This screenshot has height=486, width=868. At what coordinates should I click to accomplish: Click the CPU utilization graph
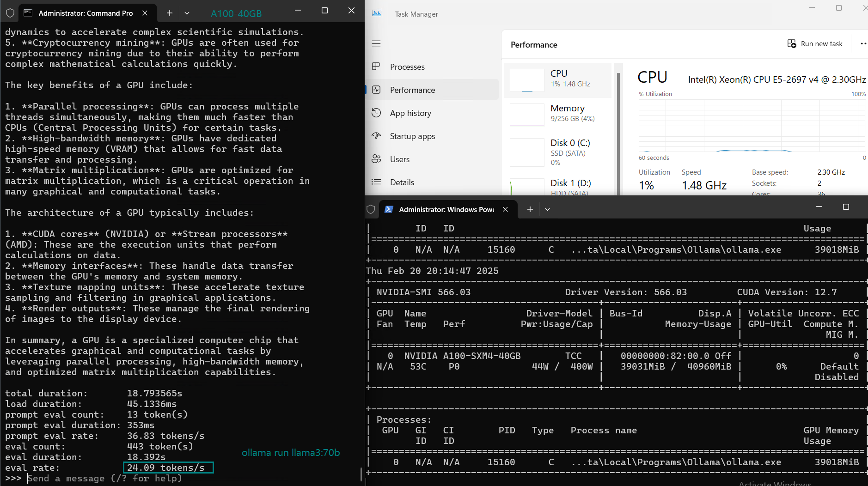(x=752, y=125)
